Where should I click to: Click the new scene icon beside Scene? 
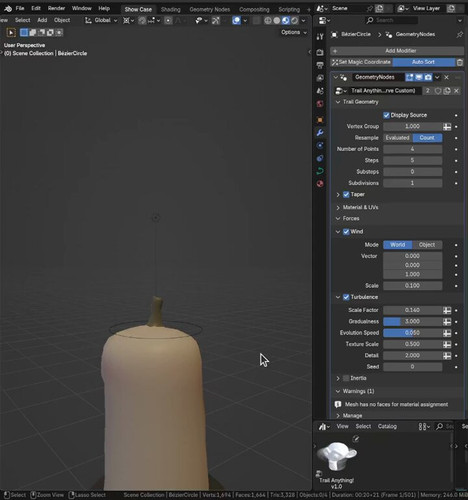pyautogui.click(x=379, y=8)
